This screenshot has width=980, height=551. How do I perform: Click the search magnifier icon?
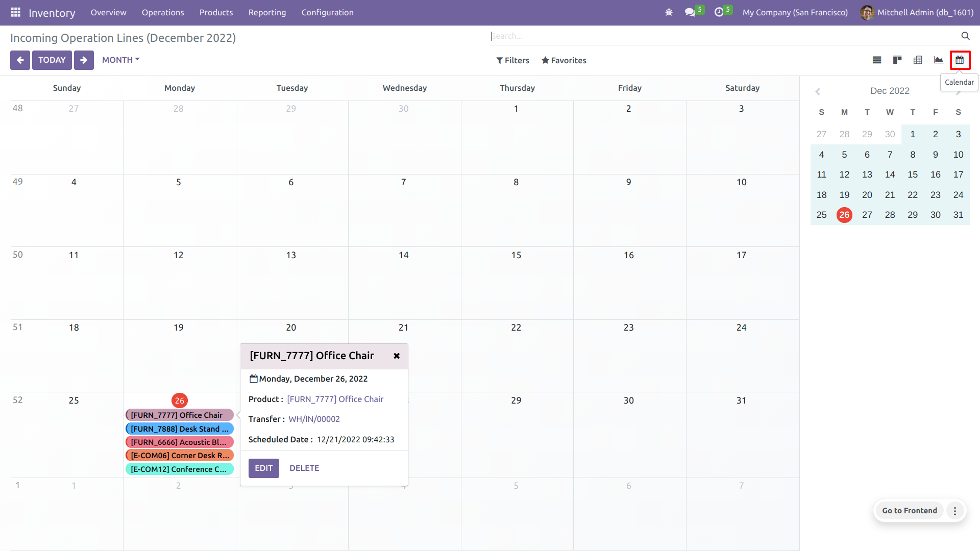click(x=965, y=36)
